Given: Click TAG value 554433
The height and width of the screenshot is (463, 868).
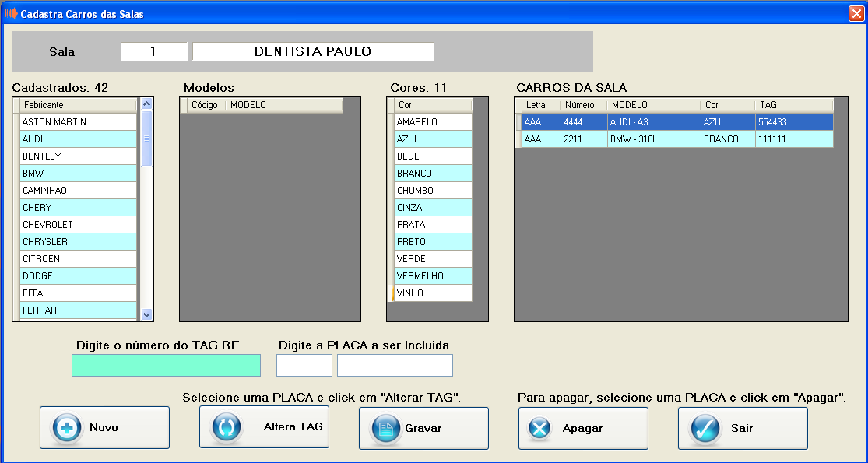Looking at the screenshot, I should (x=794, y=121).
